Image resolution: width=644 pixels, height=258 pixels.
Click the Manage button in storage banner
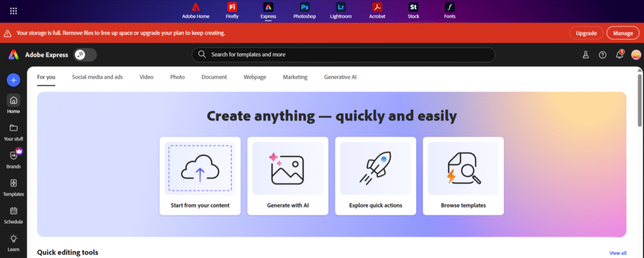pyautogui.click(x=623, y=33)
